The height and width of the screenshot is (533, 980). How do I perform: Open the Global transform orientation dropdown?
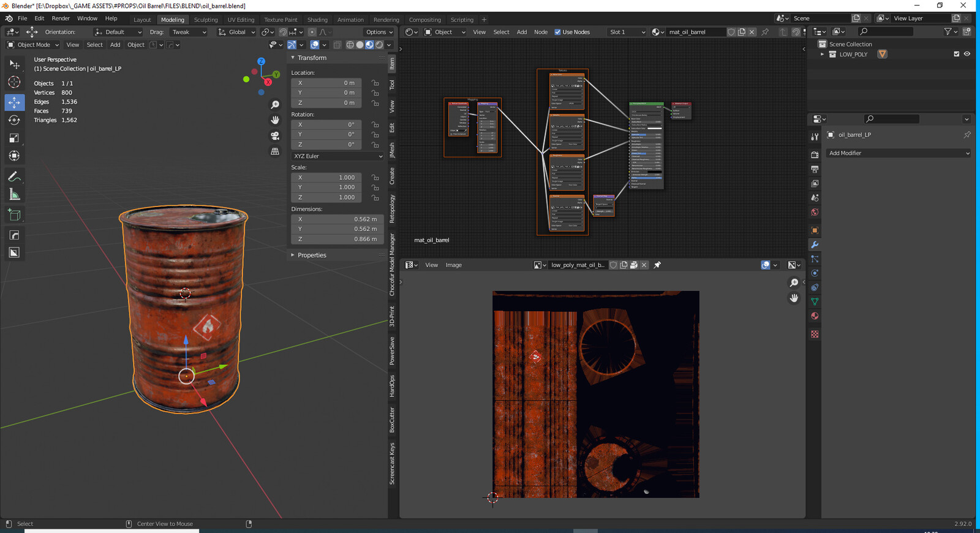point(236,32)
